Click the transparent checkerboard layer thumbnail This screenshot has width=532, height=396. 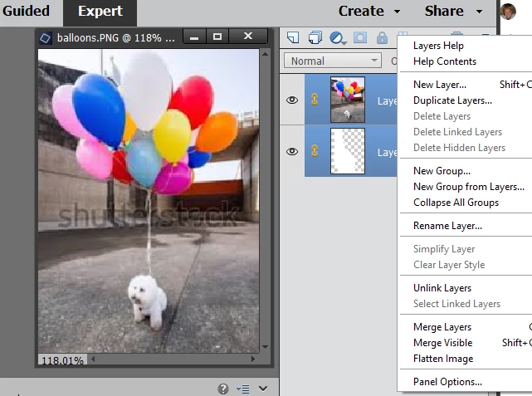(x=348, y=151)
